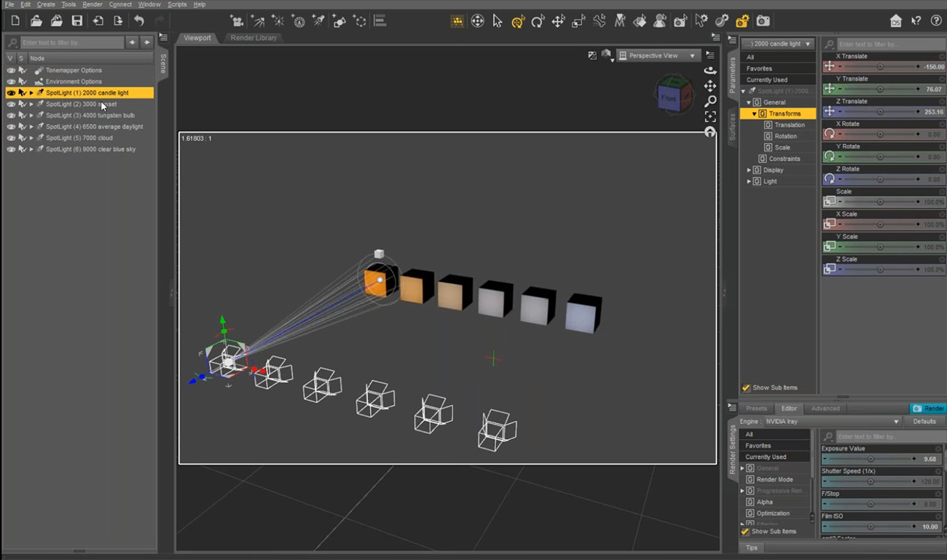Open the Render menu
This screenshot has height=560, width=947.
(x=93, y=4)
